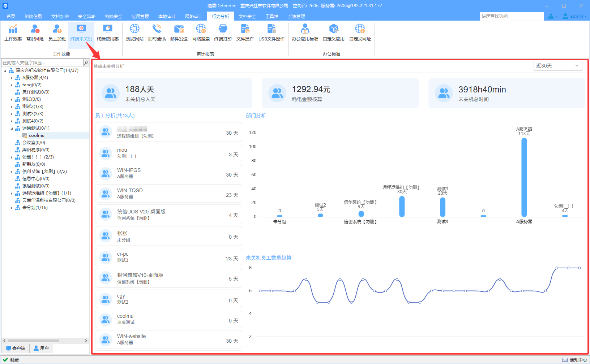Expand the 未分组(1/16) tree node
Viewport: 590px width, 364px height.
(x=12, y=208)
